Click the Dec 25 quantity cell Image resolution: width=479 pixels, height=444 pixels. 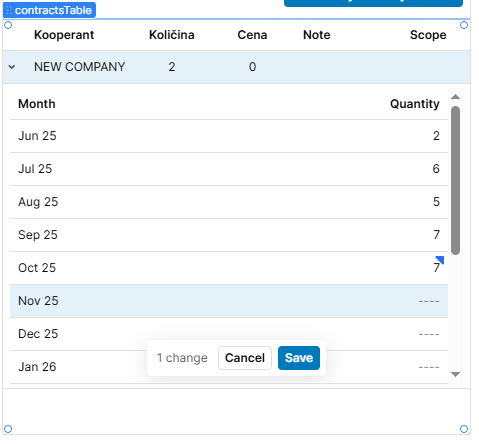pos(429,334)
